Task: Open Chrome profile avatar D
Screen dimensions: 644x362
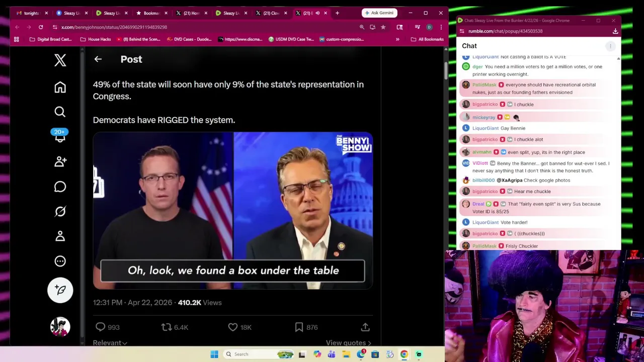Action: pyautogui.click(x=429, y=27)
